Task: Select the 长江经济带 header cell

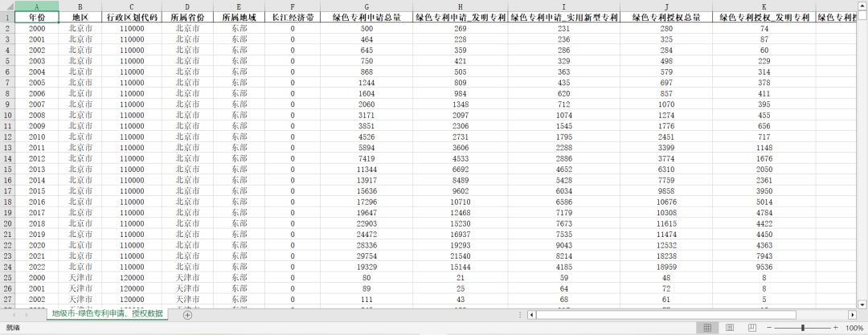Action: click(x=293, y=17)
